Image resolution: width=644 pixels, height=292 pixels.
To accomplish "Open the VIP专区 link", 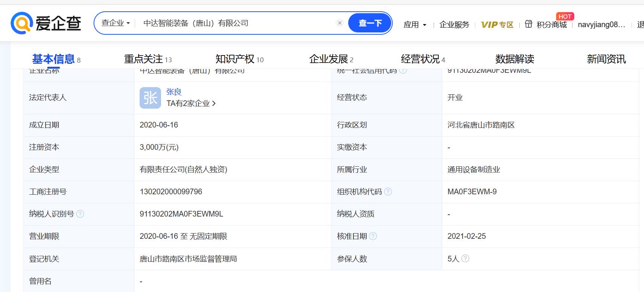I will click(x=497, y=25).
